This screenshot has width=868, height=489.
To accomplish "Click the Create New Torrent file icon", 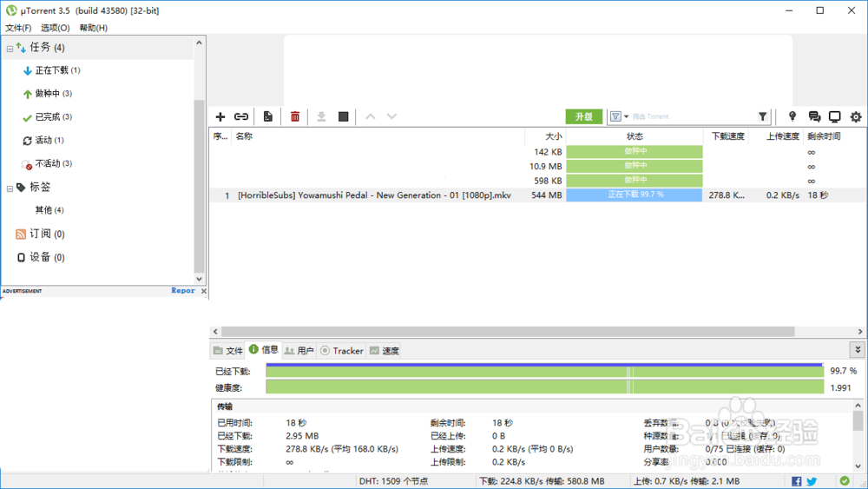I will coord(268,116).
